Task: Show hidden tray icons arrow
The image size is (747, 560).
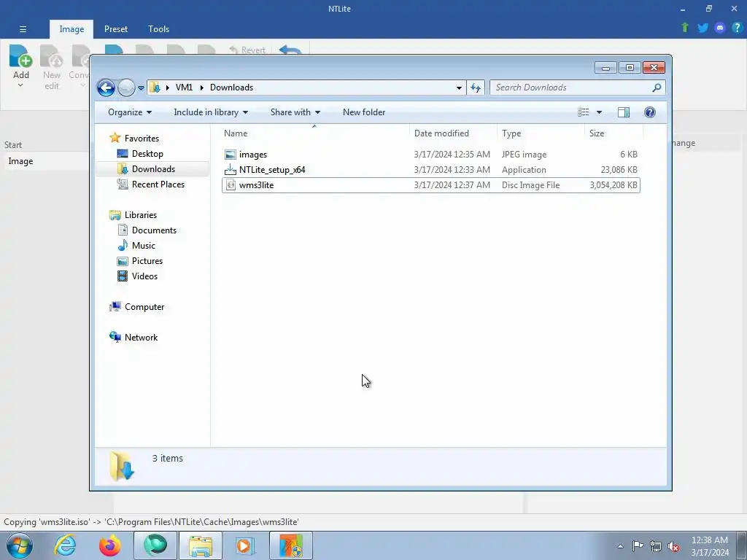Action: pyautogui.click(x=620, y=546)
